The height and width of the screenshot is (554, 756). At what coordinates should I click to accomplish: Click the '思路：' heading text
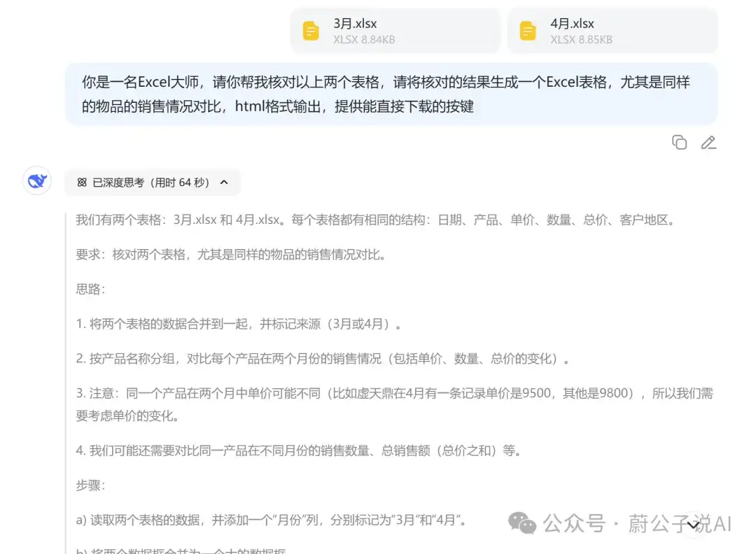coord(90,289)
